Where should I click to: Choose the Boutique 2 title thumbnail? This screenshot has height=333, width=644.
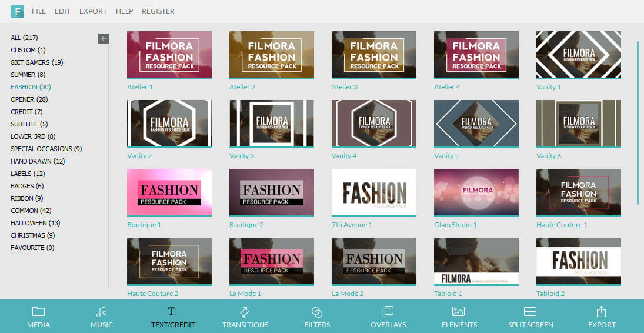[x=272, y=193]
